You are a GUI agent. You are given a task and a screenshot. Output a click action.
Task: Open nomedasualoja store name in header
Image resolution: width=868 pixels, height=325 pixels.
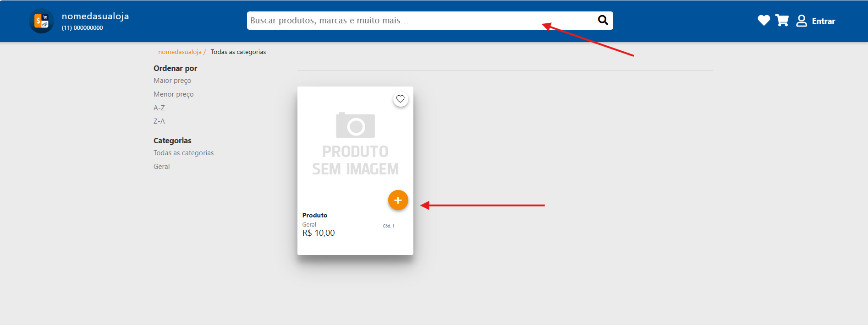coord(95,16)
